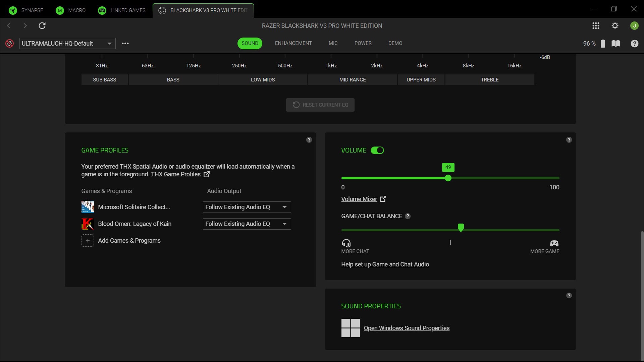
Task: Open Game Profiles help question mark
Action: [x=309, y=140]
